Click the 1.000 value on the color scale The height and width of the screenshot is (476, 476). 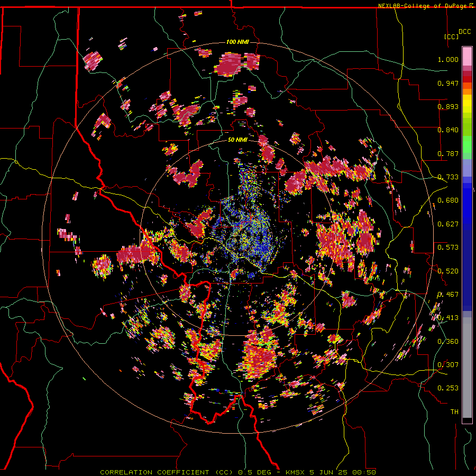(x=448, y=59)
